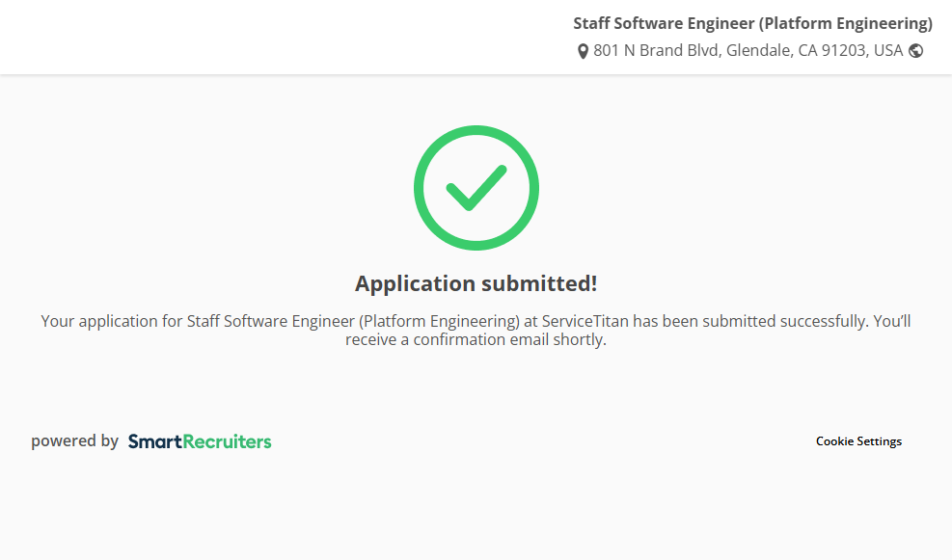The width and height of the screenshot is (952, 560).
Task: Click the application submitted confirmation message
Action: (x=476, y=330)
